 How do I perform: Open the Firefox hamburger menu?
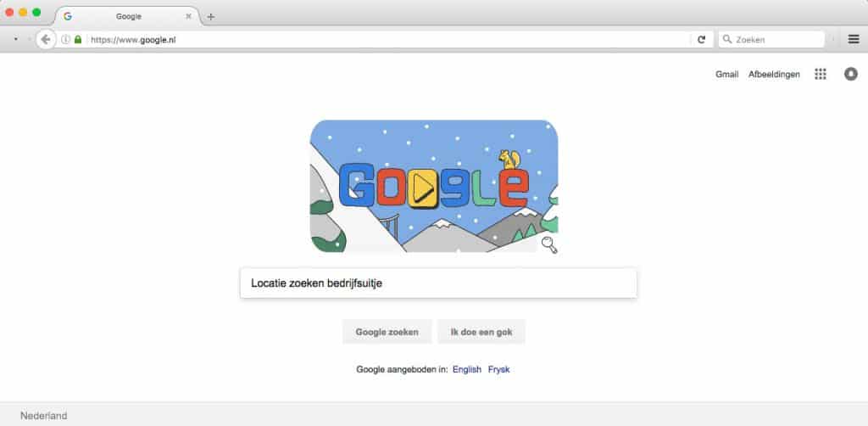[x=854, y=39]
